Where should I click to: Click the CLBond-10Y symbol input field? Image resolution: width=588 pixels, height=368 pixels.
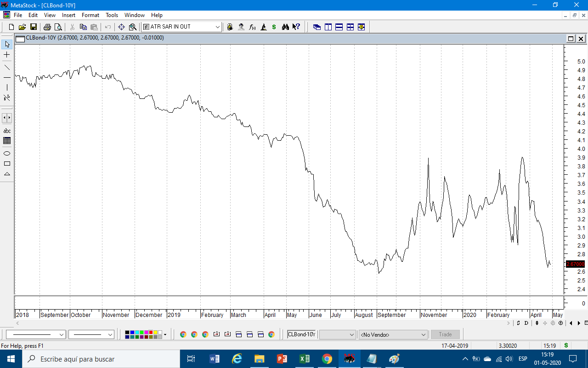(302, 335)
